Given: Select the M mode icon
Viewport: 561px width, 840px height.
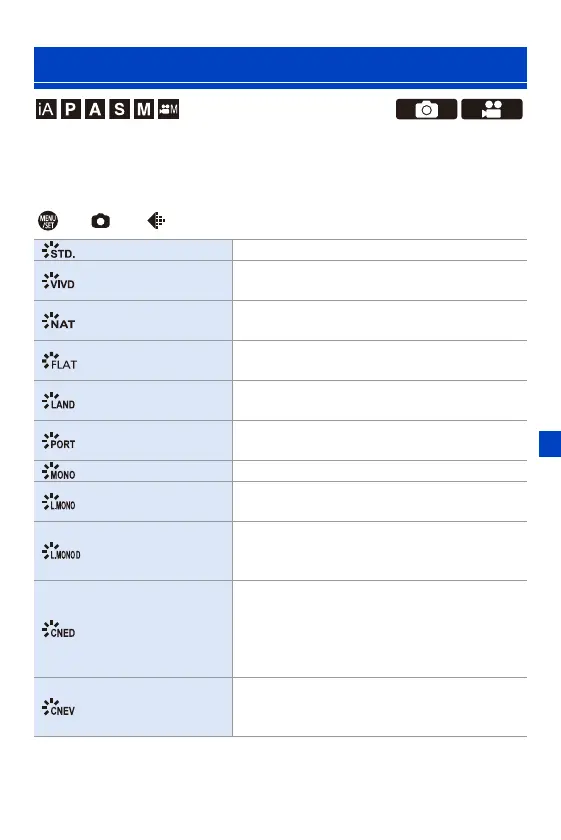Looking at the screenshot, I should (144, 109).
